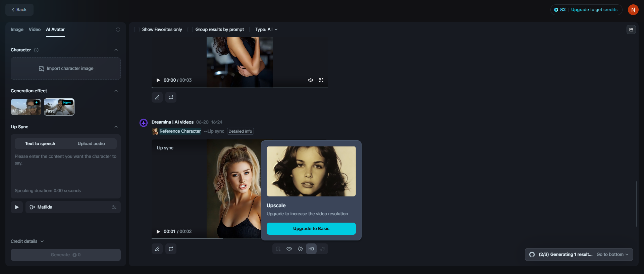The width and height of the screenshot is (644, 274).
Task: Click the Reference Character thumbnail image
Action: (155, 131)
